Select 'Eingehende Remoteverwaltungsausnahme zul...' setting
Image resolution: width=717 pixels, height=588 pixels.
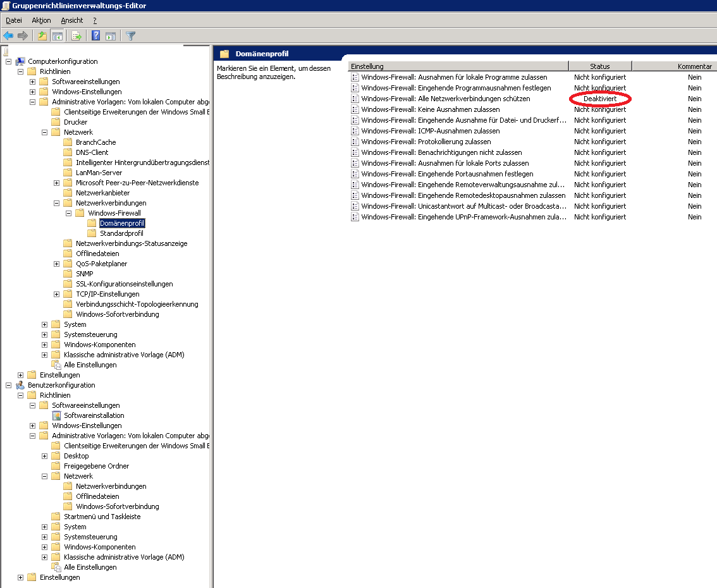tap(463, 185)
